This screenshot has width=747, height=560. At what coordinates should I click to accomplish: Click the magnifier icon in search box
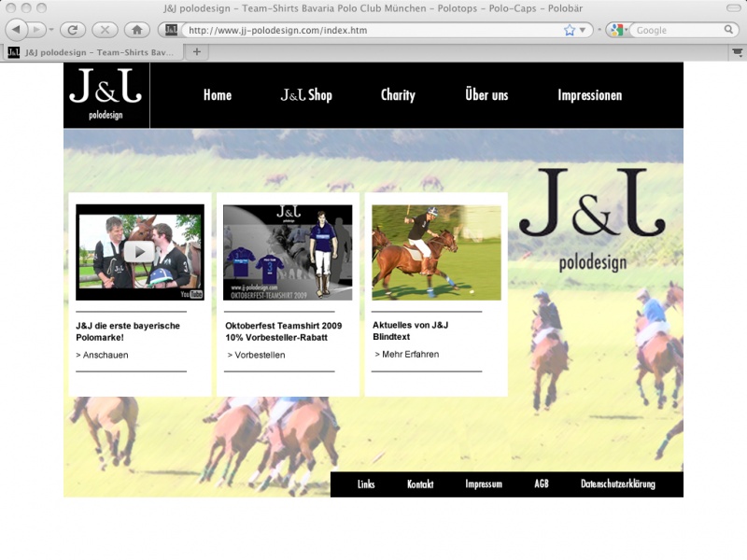pos(729,30)
